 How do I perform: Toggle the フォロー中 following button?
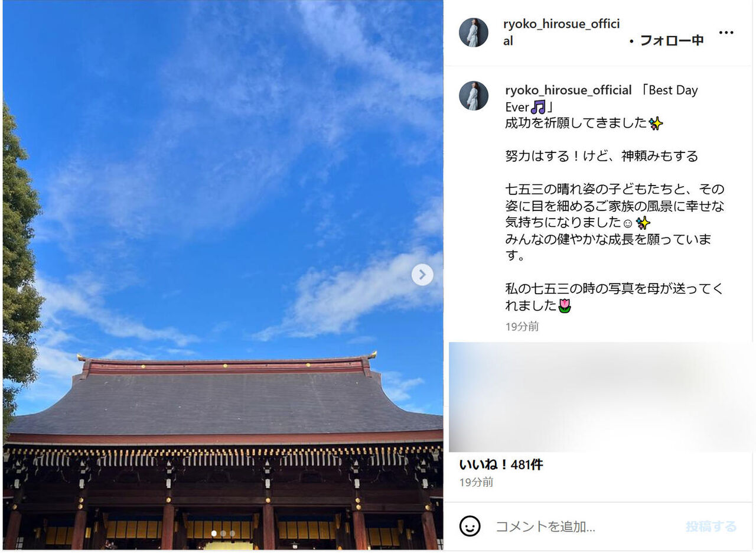coord(672,40)
